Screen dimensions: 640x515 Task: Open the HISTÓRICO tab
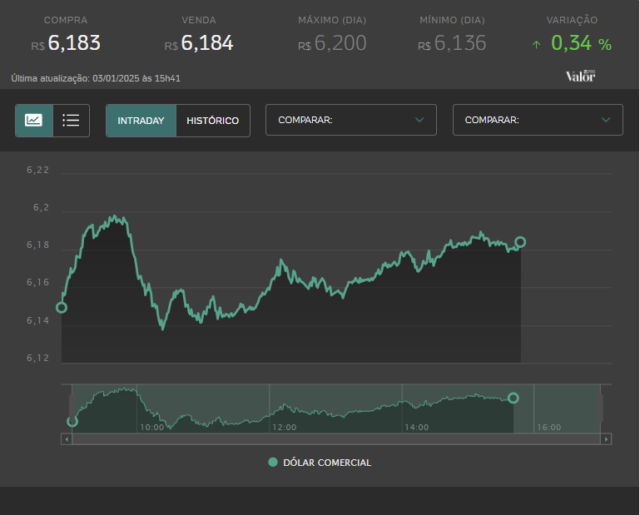coord(213,120)
